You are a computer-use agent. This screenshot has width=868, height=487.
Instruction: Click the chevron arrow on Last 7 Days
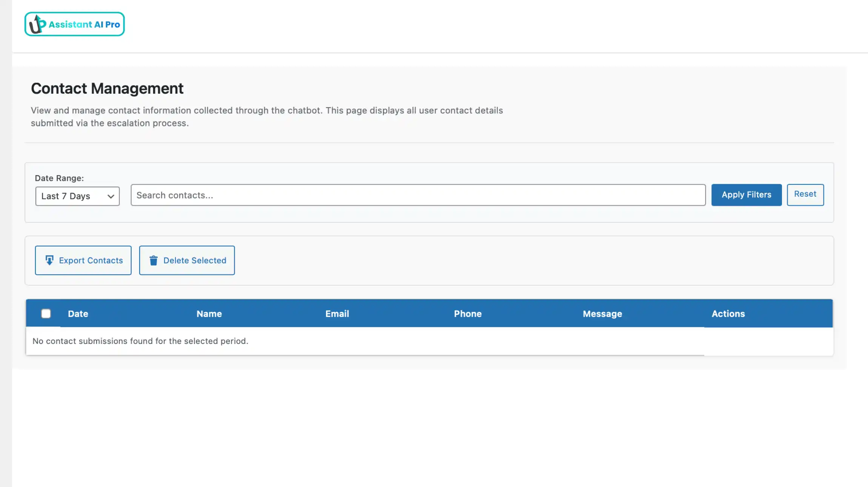click(x=110, y=196)
